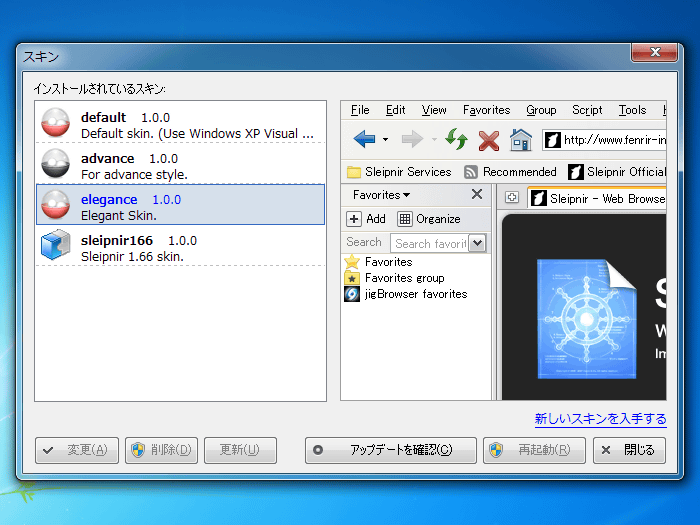
Task: Click the address bar site icon
Action: [552, 140]
